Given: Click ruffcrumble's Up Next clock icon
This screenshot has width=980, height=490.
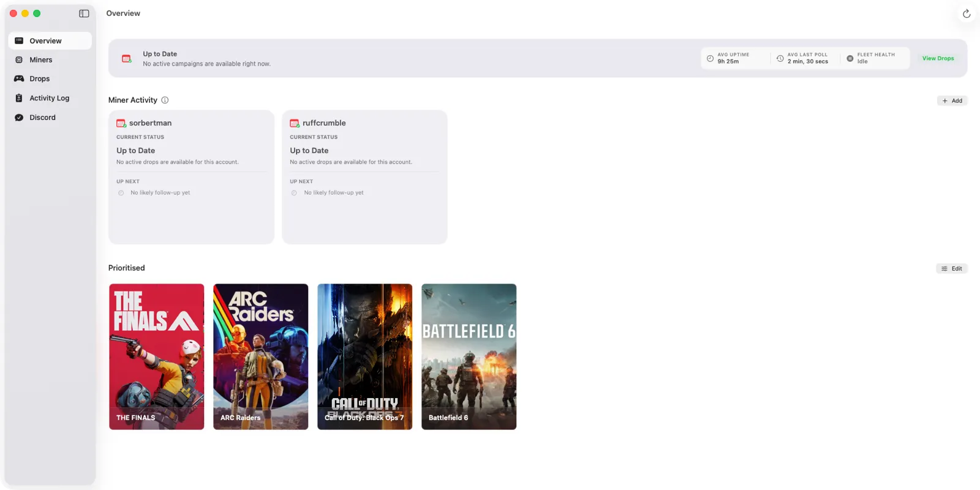Looking at the screenshot, I should [294, 193].
